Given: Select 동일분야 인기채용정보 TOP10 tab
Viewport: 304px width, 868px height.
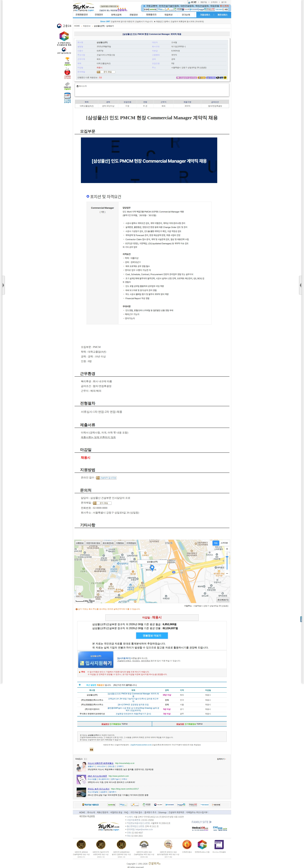Looking at the screenshot, I should coord(114,724).
